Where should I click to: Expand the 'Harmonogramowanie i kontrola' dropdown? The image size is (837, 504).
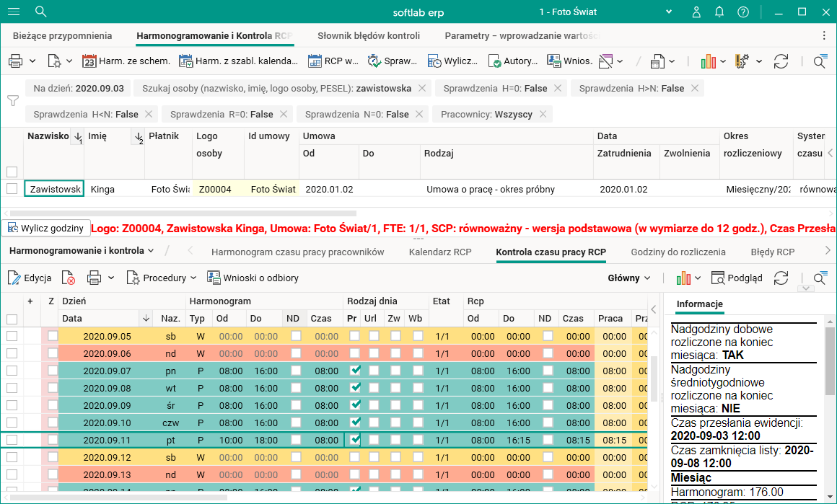pyautogui.click(x=82, y=251)
